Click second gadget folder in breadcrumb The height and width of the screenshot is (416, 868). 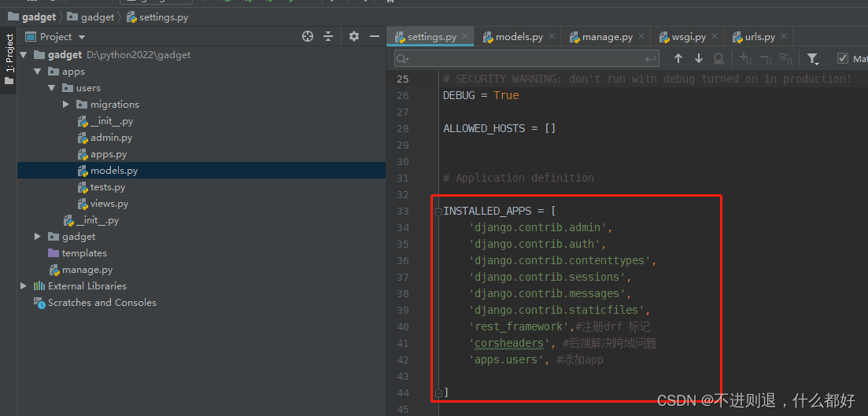[x=90, y=17]
